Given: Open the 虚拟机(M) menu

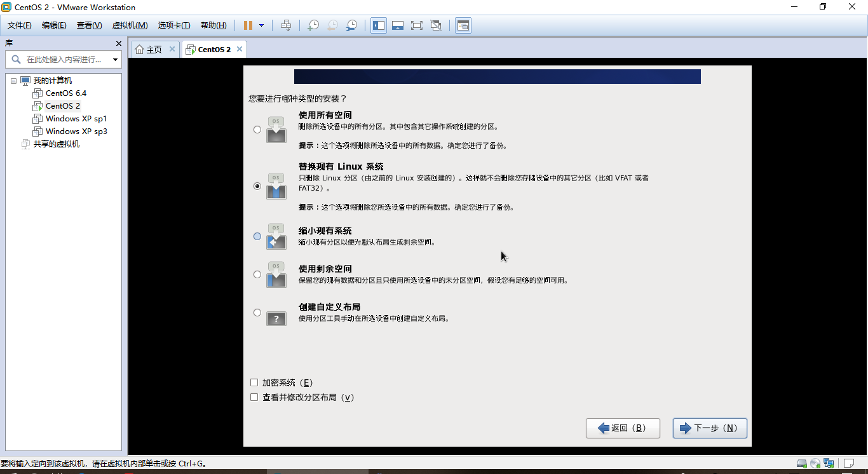Looking at the screenshot, I should [x=129, y=25].
